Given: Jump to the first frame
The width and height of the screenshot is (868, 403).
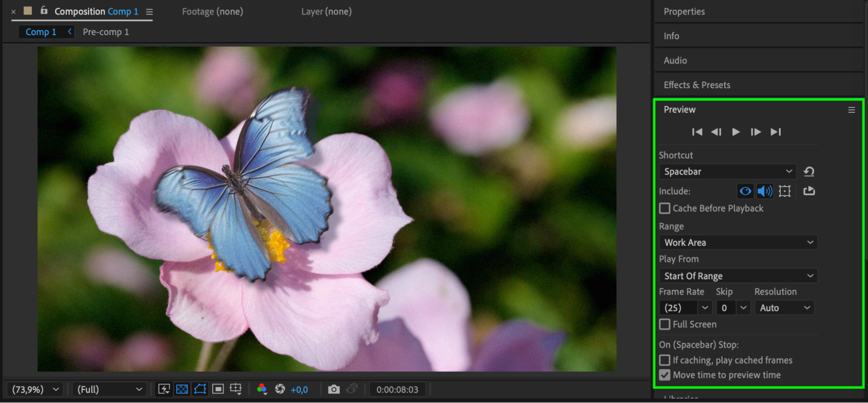Looking at the screenshot, I should point(697,132).
